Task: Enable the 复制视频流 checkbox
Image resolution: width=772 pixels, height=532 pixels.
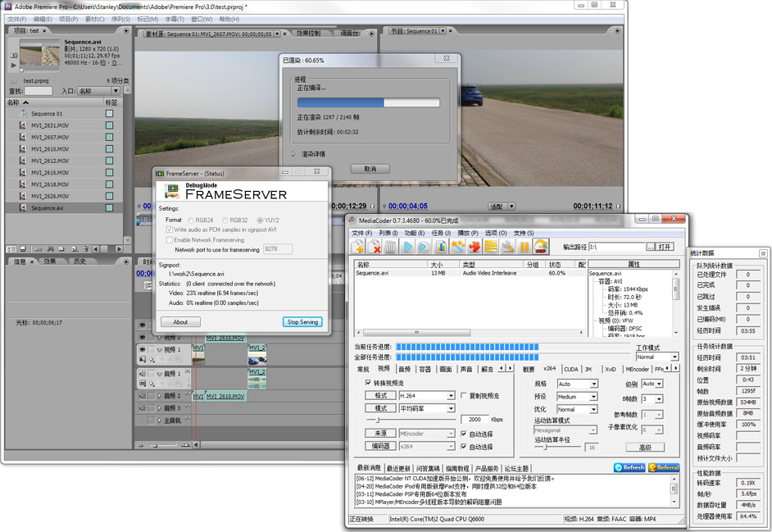Action: [x=463, y=396]
